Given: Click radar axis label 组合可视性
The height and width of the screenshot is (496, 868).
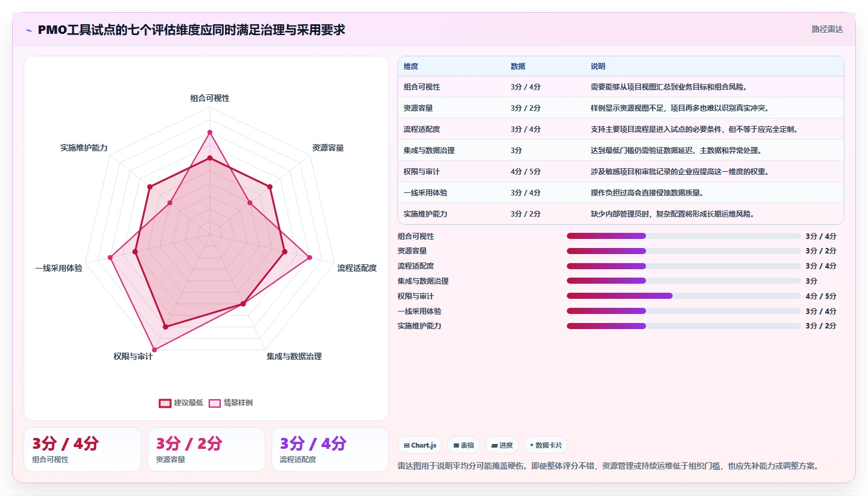Looking at the screenshot, I should point(210,98).
